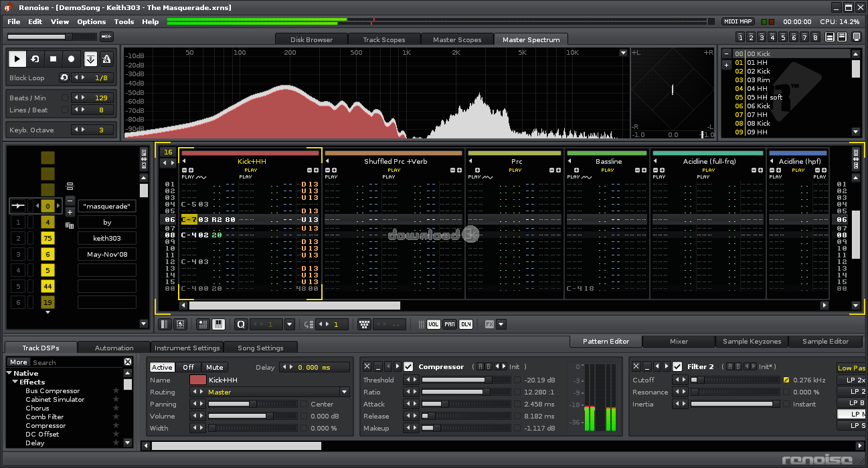
Task: Collapse the instrument list with minus
Action: [727, 53]
